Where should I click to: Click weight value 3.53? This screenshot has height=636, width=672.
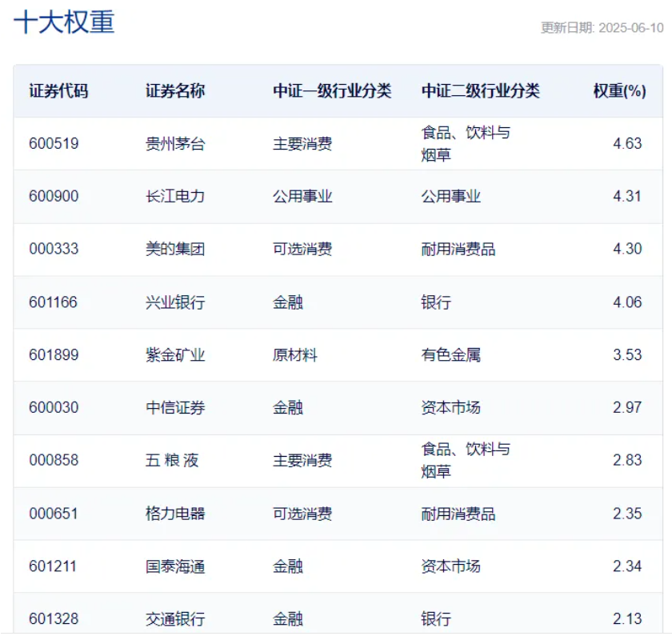pos(627,355)
